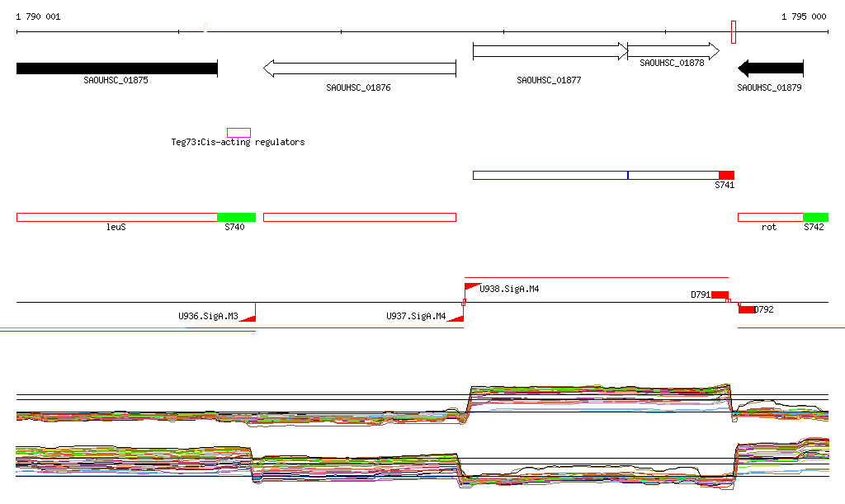Select the black SAOUHSC_01879 arrow

[770, 68]
